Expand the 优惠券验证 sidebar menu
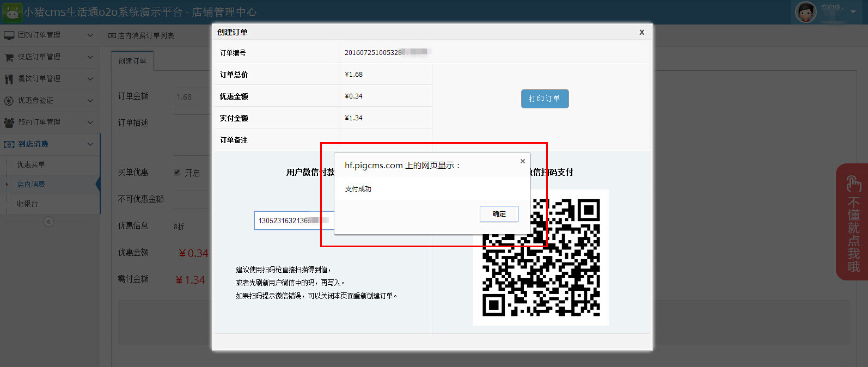The width and height of the screenshot is (868, 367). coord(50,100)
